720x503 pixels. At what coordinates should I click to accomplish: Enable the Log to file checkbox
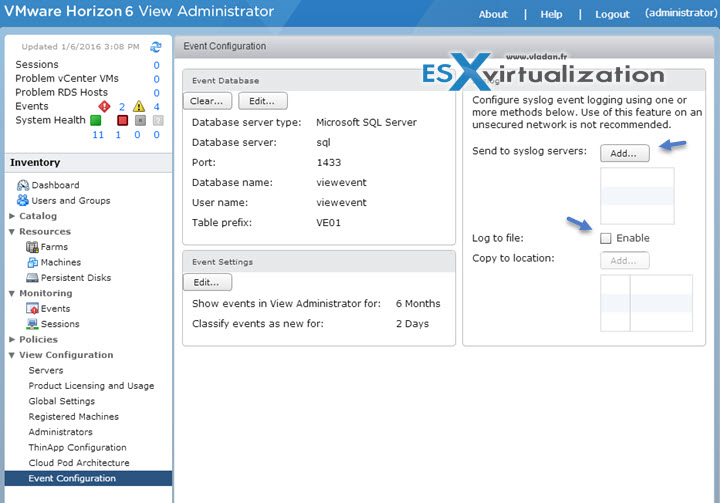pyautogui.click(x=606, y=238)
